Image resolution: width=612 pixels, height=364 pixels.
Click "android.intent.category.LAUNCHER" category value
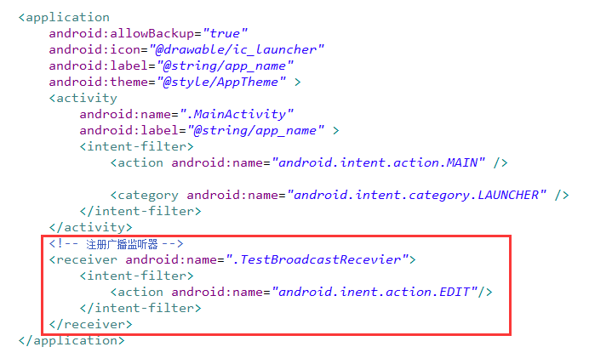pos(417,195)
